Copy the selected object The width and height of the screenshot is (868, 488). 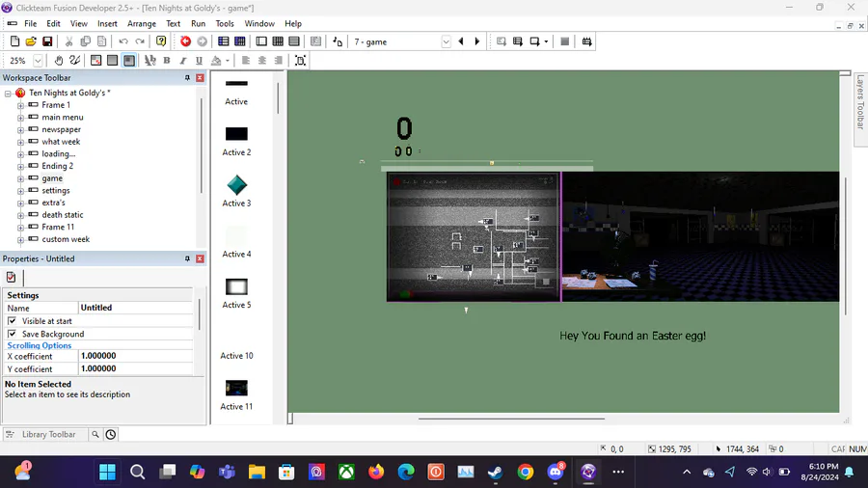point(85,41)
